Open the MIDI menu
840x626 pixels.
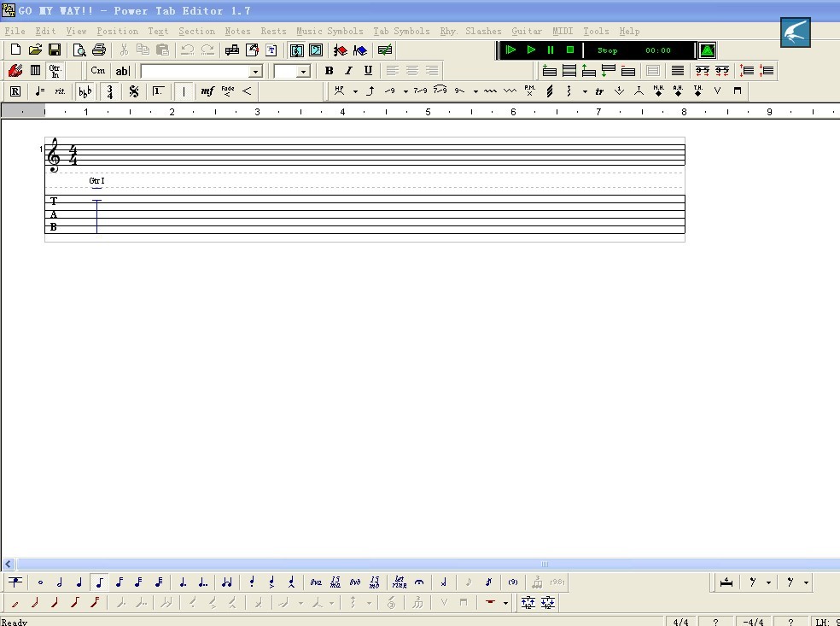563,31
